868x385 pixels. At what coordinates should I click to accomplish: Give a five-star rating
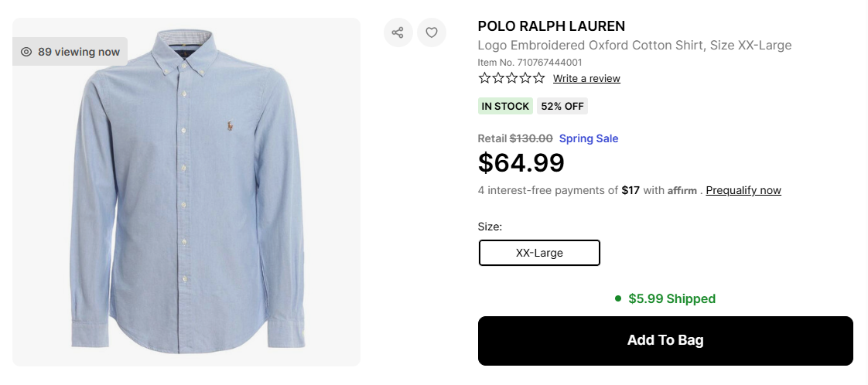[538, 78]
